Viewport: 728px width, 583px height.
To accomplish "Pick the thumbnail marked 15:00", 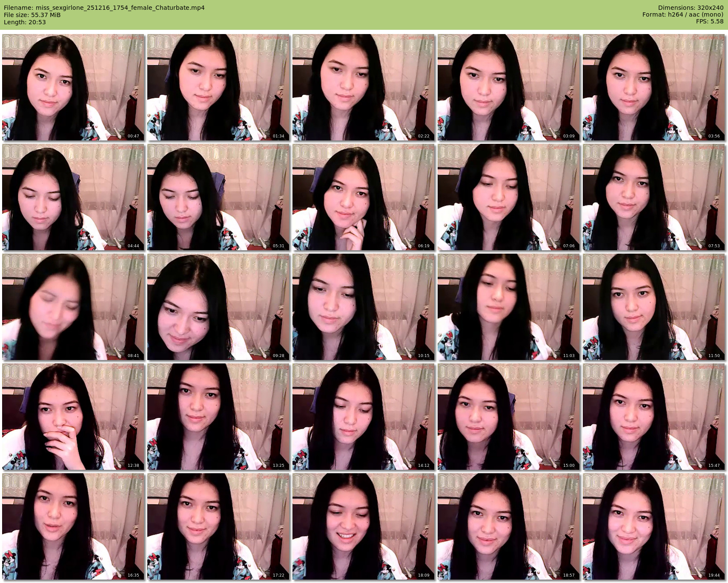I will 508,417.
